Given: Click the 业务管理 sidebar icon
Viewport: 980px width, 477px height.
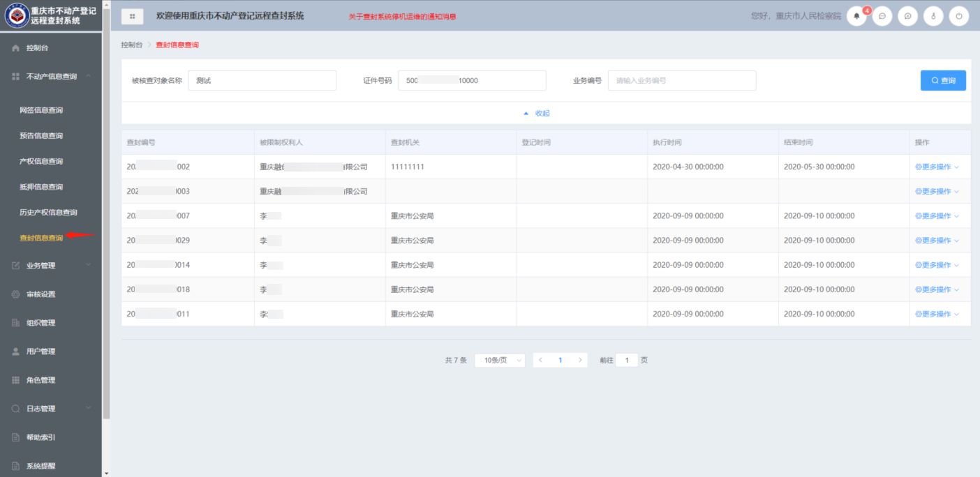Looking at the screenshot, I should pos(15,265).
